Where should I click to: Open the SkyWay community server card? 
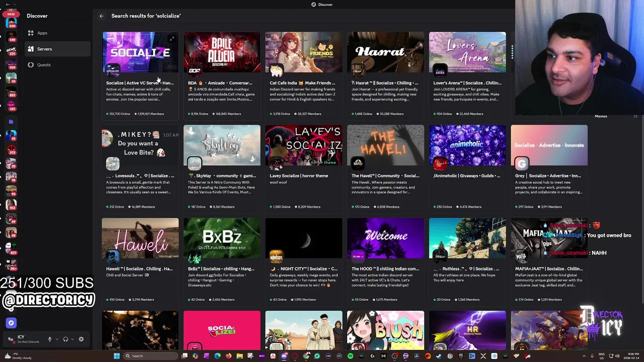pos(222,168)
